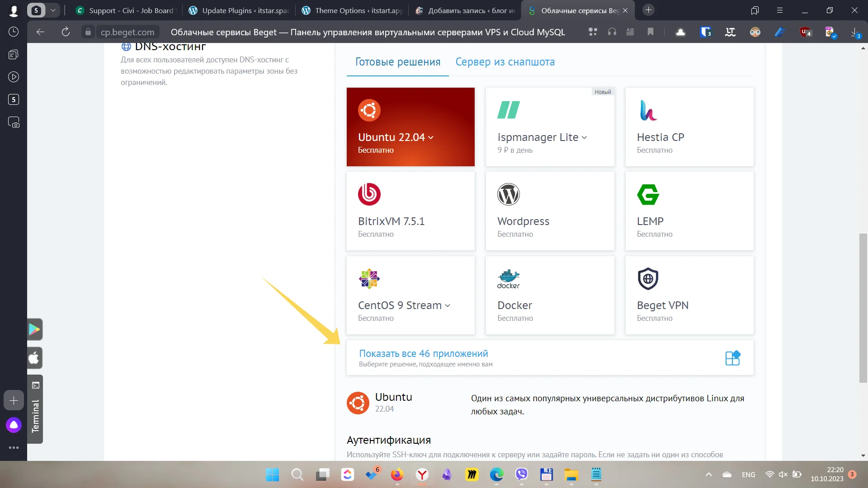The image size is (868, 488).
Task: Open the new tab plus button
Action: [648, 9]
